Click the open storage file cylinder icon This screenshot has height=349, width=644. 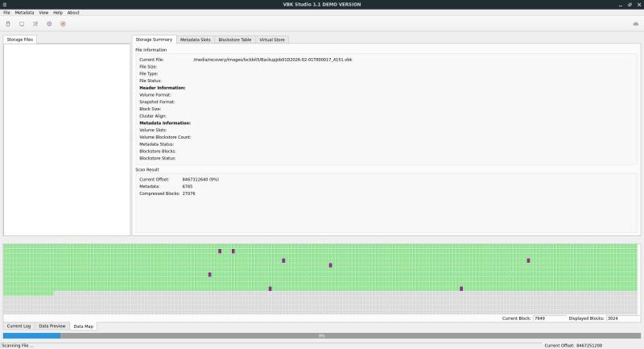coord(8,24)
